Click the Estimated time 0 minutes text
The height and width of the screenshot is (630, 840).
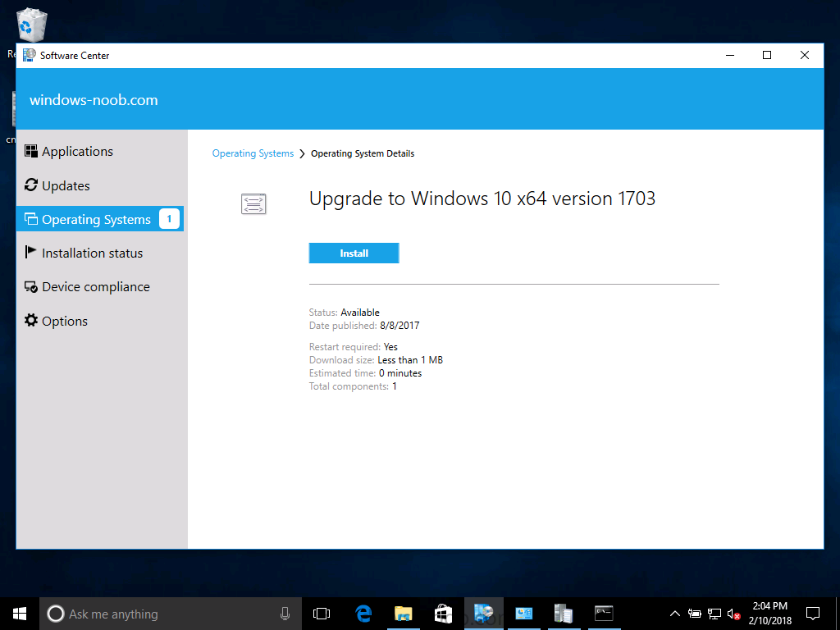tap(365, 373)
